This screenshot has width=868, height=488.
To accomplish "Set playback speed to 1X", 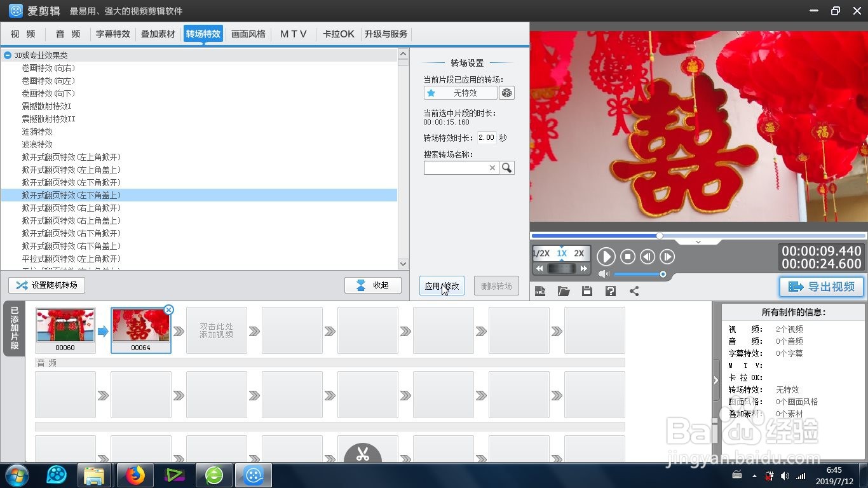I will [x=562, y=253].
